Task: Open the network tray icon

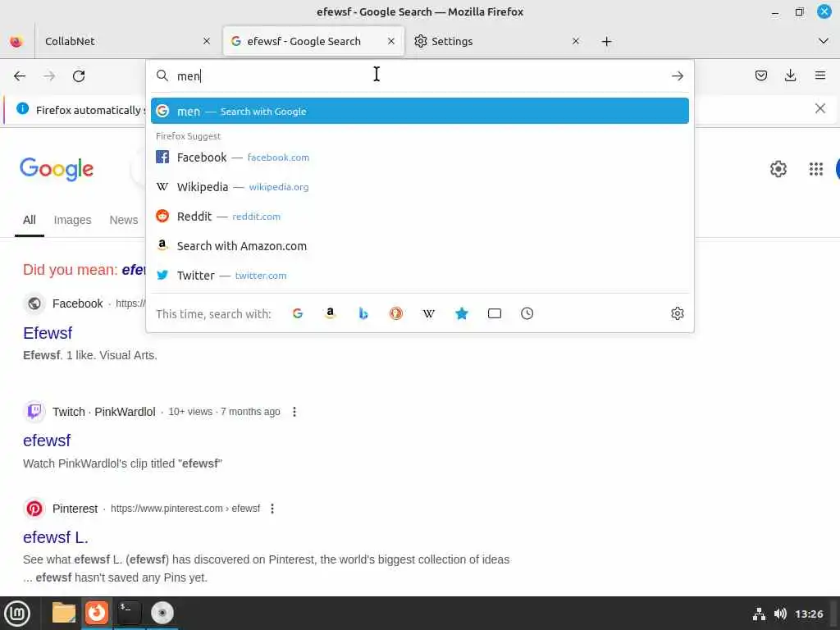Action: [759, 614]
